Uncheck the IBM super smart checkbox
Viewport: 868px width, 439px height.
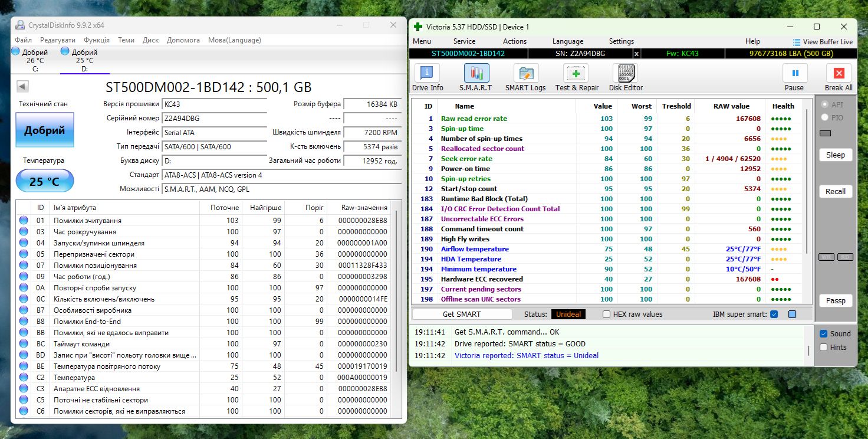pyautogui.click(x=774, y=314)
